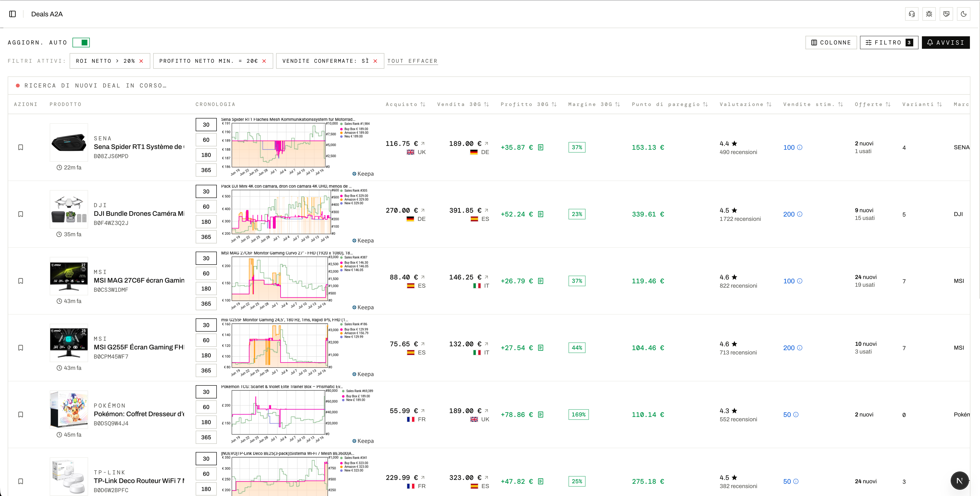Viewport: 980px width, 496px height.
Task: Click Tout Effacer to clear filters
Action: 412,61
